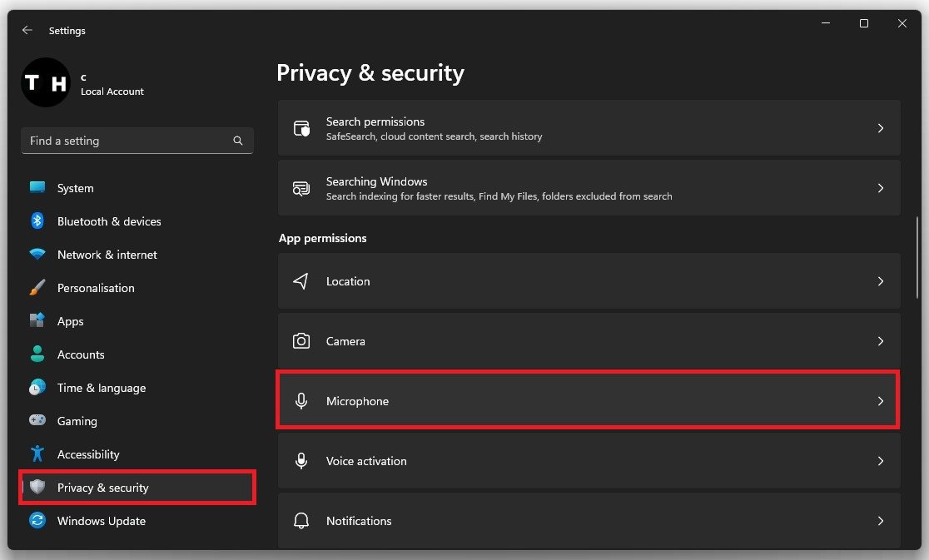Click the Location arrow icon
The image size is (929, 560).
pos(301,281)
